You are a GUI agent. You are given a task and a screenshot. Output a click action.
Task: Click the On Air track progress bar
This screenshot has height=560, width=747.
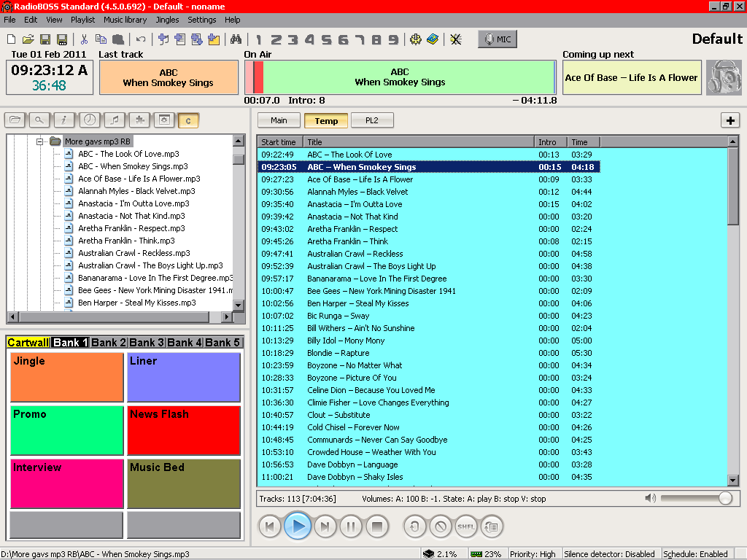click(400, 77)
